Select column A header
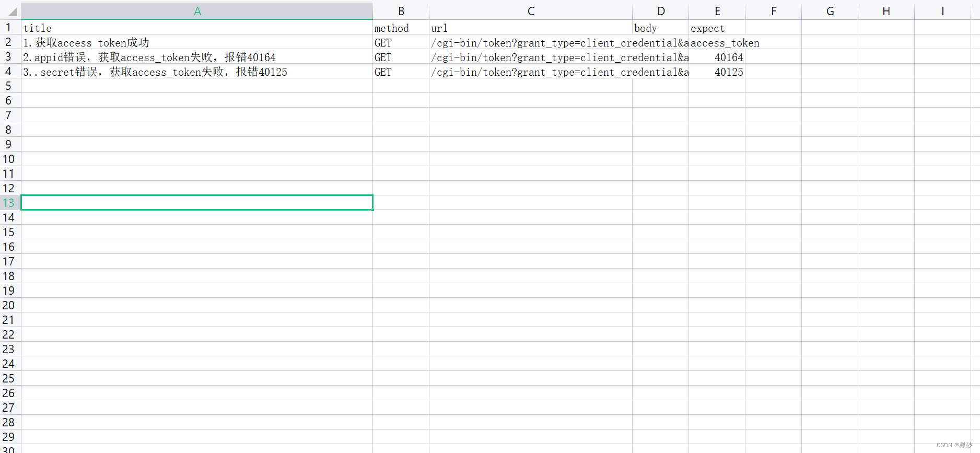980x453 pixels. pyautogui.click(x=197, y=11)
